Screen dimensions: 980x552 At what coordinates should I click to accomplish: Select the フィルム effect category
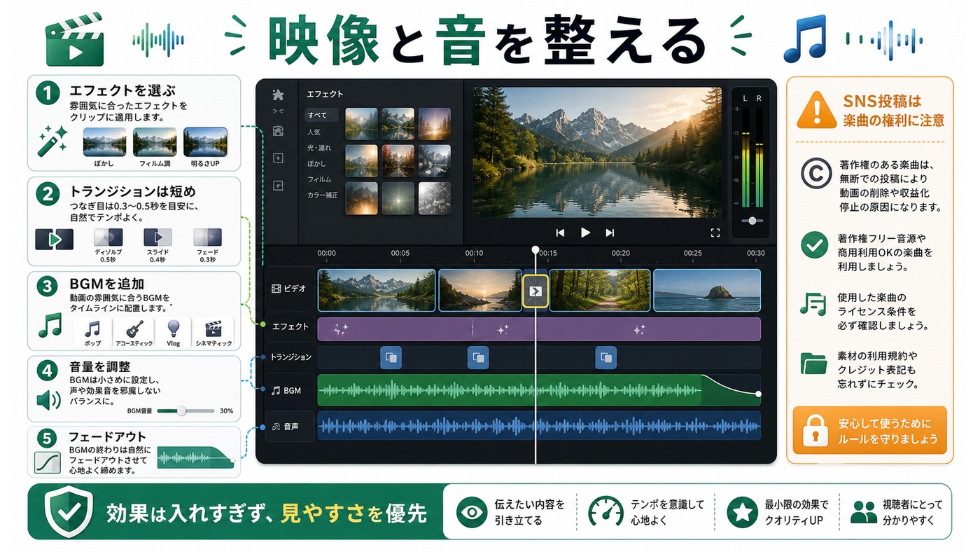pos(318,179)
